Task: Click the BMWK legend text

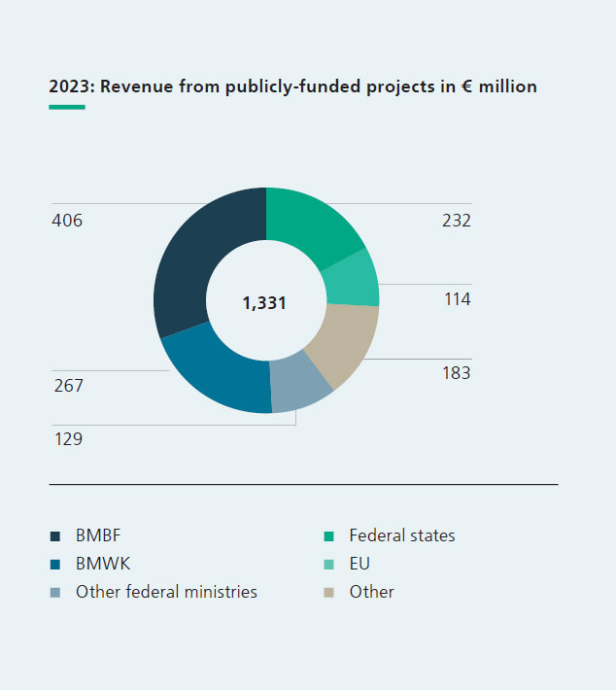Action: (x=103, y=564)
